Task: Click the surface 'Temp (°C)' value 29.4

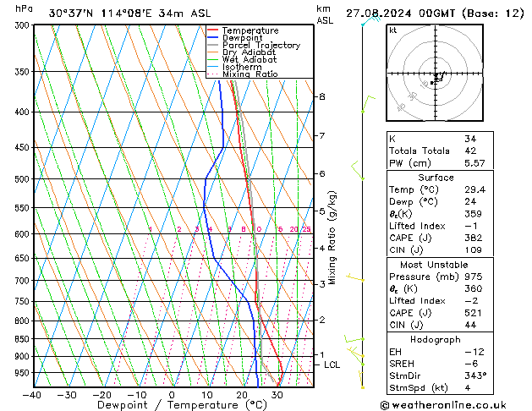Action: [x=475, y=189]
